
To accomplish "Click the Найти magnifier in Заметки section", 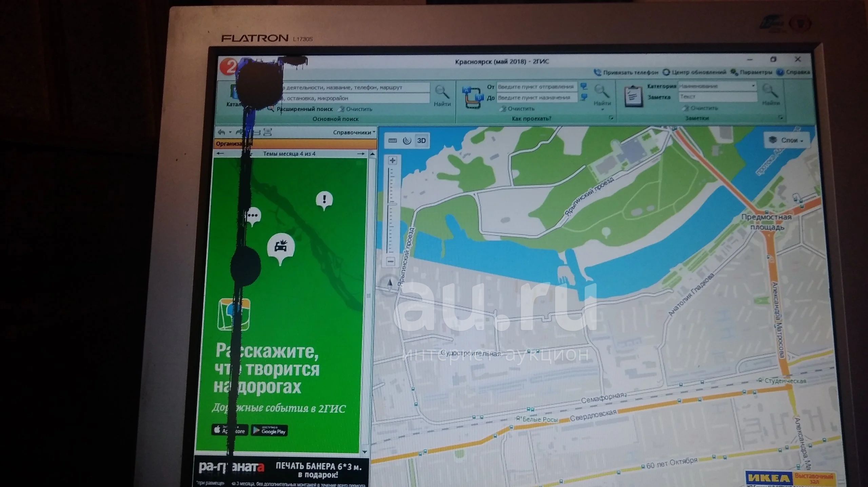I will pos(770,91).
